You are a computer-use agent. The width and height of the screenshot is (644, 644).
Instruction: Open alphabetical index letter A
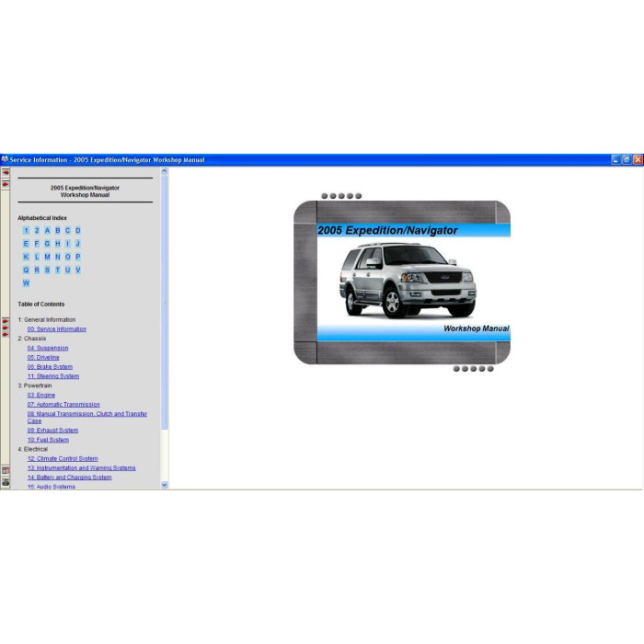coord(47,230)
